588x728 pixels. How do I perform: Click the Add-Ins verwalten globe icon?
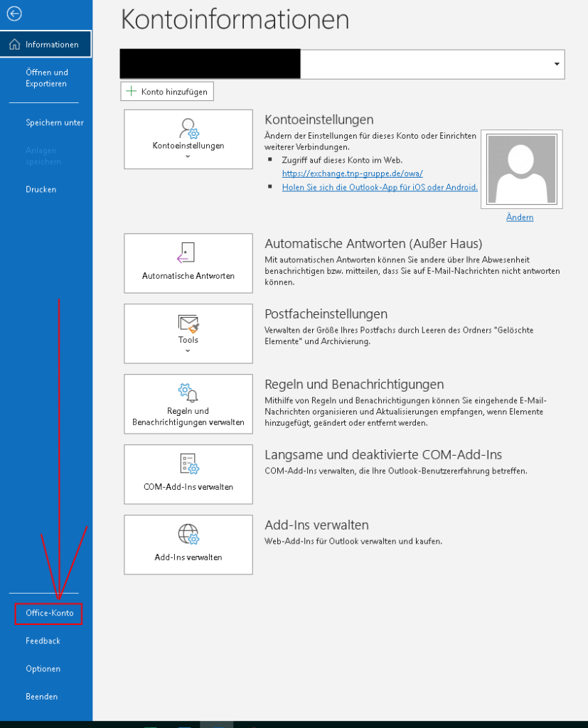tap(188, 534)
